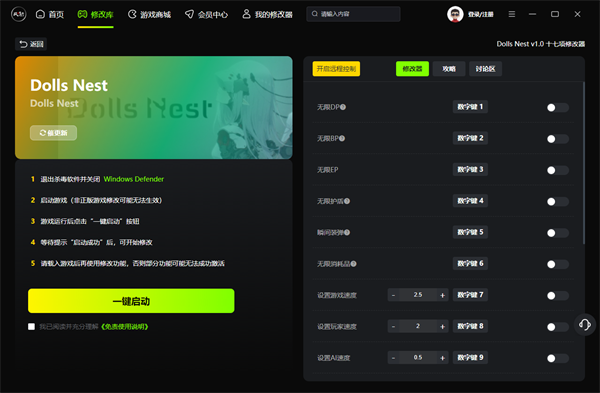Screen dimensions: 600x393
Task: Click the info icon next to 无限消耗品
Action: (354, 264)
